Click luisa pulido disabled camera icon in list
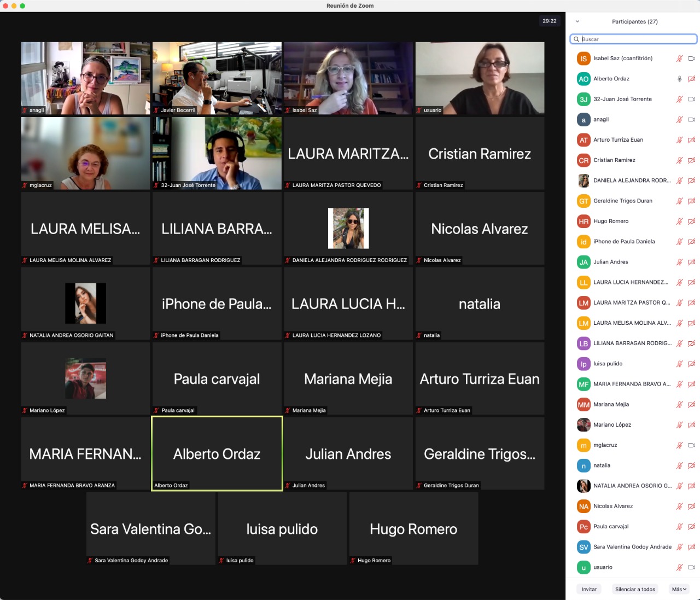The width and height of the screenshot is (700, 600). [x=691, y=364]
